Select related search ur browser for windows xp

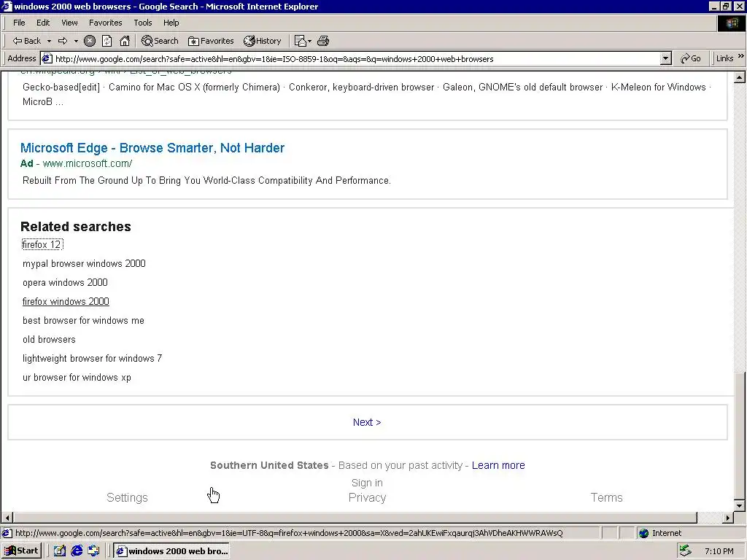pyautogui.click(x=77, y=377)
